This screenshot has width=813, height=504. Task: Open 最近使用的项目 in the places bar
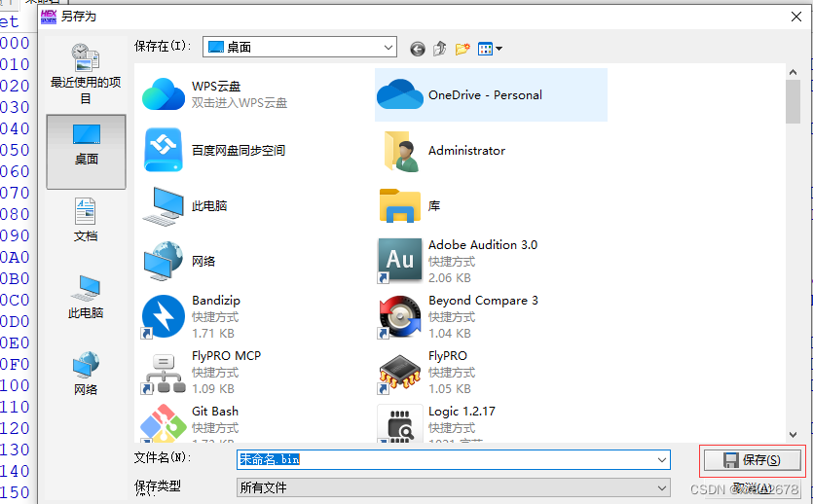(x=86, y=73)
